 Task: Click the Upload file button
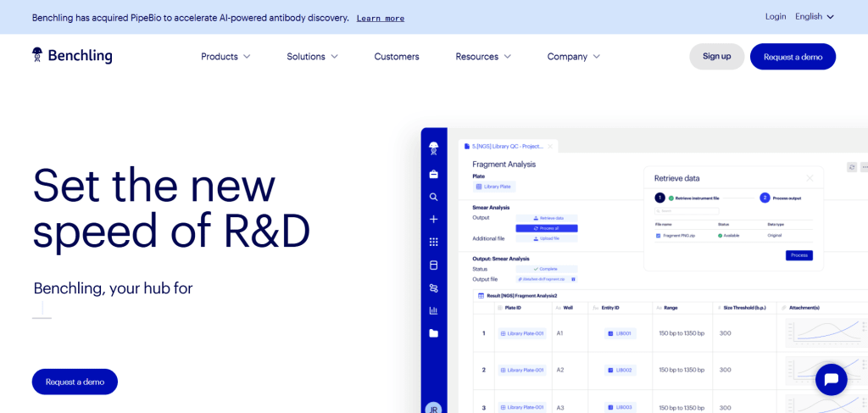pyautogui.click(x=547, y=238)
